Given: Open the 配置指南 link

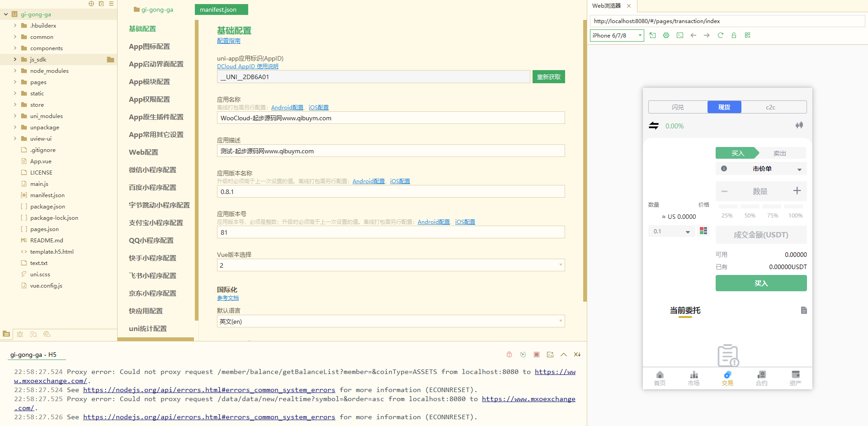Looking at the screenshot, I should pyautogui.click(x=228, y=41).
